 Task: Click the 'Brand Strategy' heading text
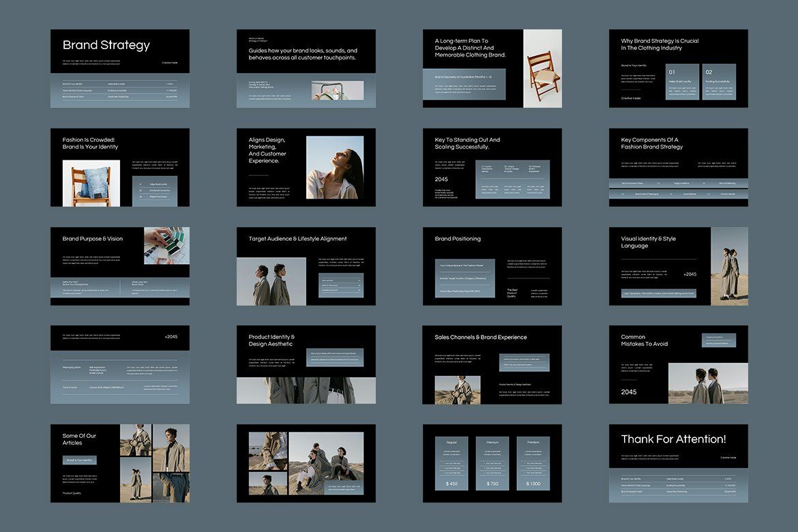tap(106, 45)
